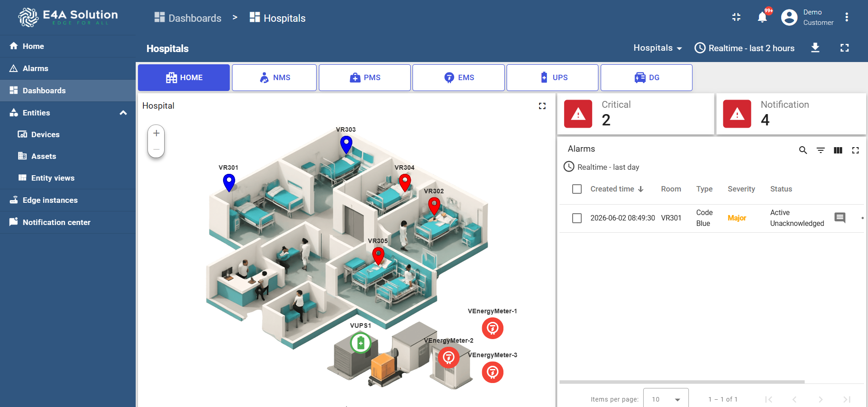Image resolution: width=868 pixels, height=407 pixels.
Task: Check the VR301 alarm row checkbox
Action: [577, 218]
